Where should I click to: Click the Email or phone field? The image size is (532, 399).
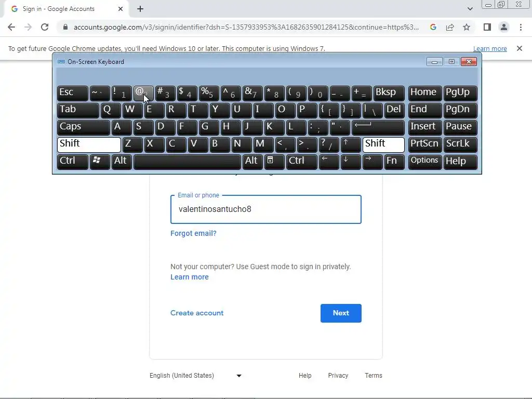(266, 209)
